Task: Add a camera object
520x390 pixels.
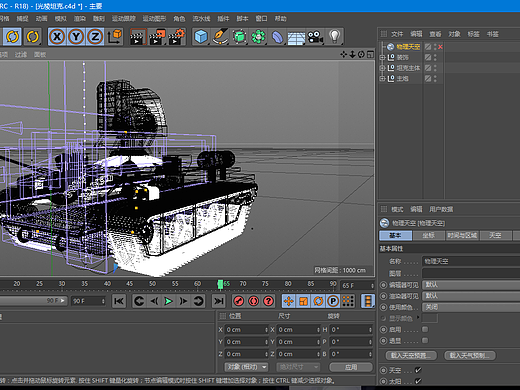Action: [x=315, y=37]
